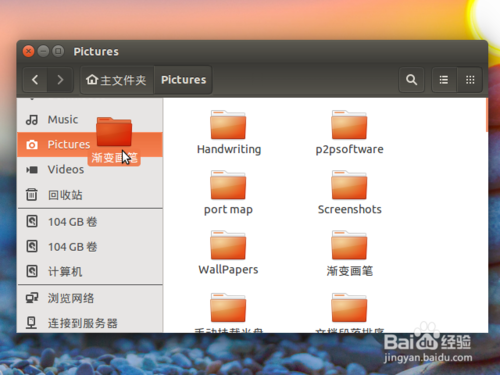500x375 pixels.
Task: Open 浏览网络 browse network
Action: (90, 298)
